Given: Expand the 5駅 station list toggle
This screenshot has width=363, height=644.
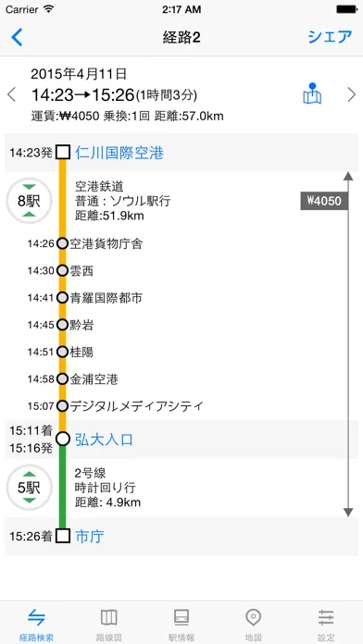Looking at the screenshot, I should click(x=30, y=488).
